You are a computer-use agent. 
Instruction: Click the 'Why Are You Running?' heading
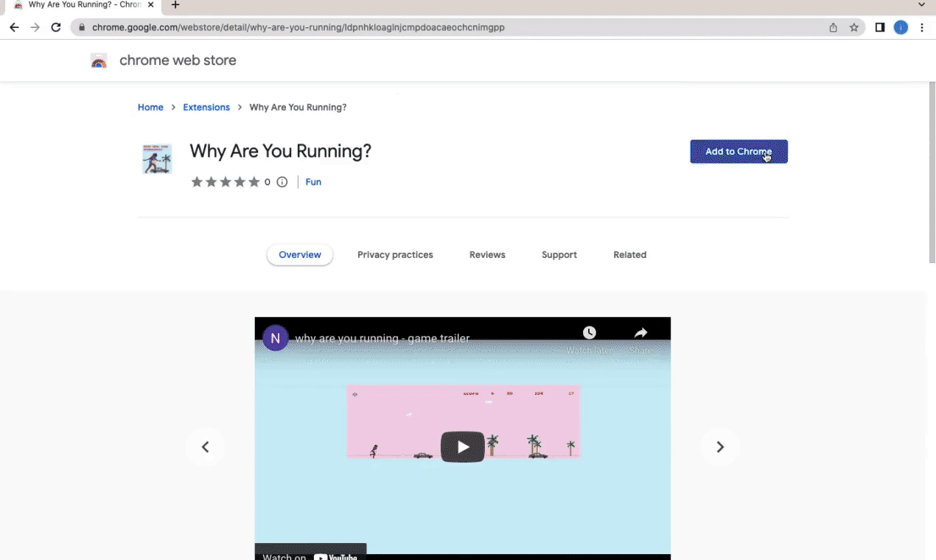pyautogui.click(x=280, y=151)
